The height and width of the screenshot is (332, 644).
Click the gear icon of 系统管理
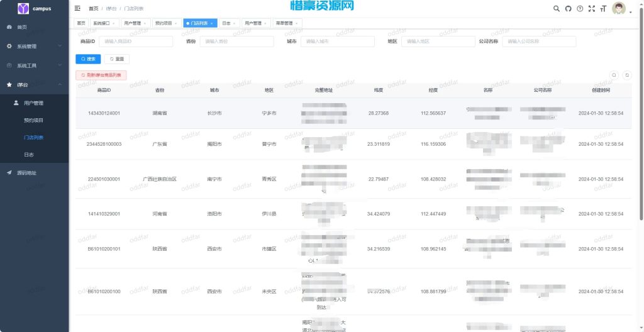(x=9, y=47)
